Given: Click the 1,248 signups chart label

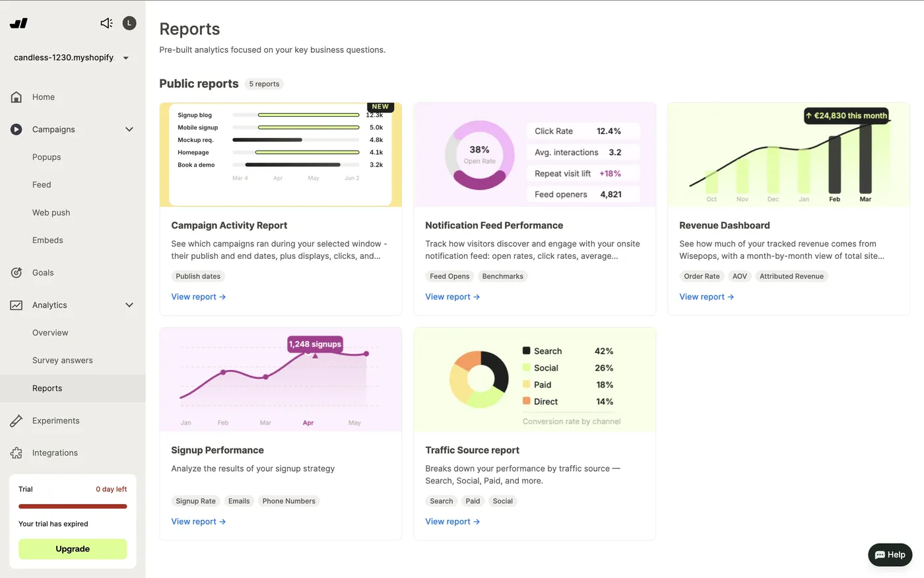Looking at the screenshot, I should 315,344.
